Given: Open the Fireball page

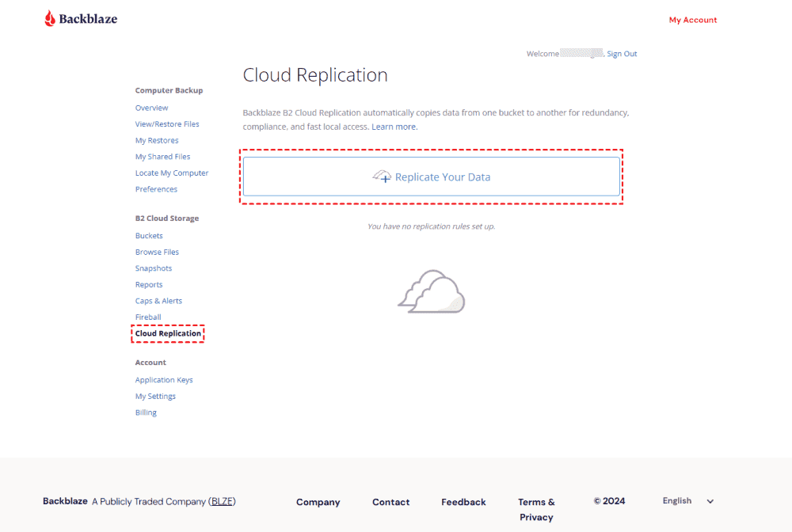Looking at the screenshot, I should pos(148,317).
